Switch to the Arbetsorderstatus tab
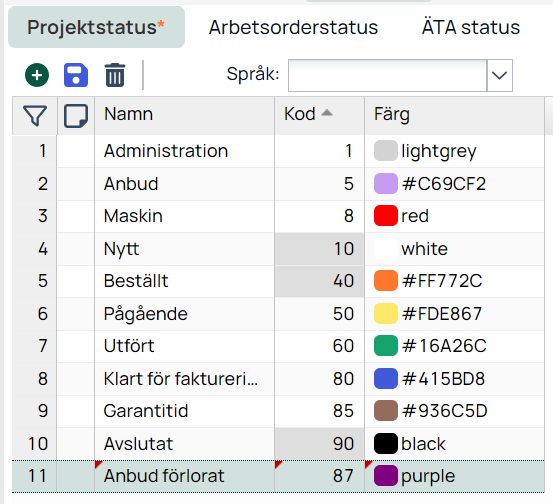Image resolution: width=553 pixels, height=504 pixels. click(x=293, y=28)
